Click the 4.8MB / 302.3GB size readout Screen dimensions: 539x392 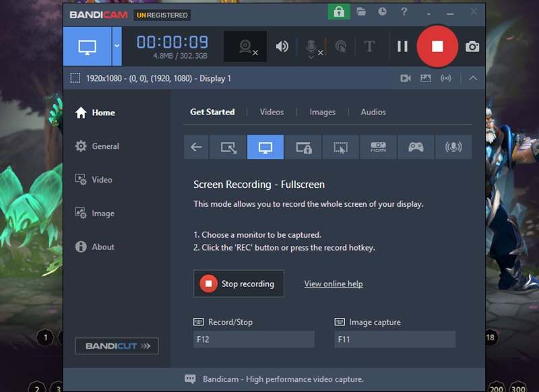(x=180, y=56)
